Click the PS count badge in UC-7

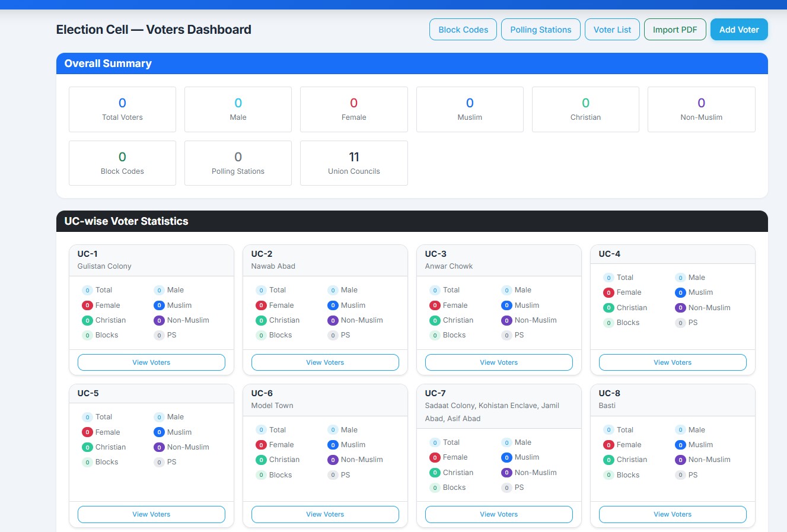(505, 487)
